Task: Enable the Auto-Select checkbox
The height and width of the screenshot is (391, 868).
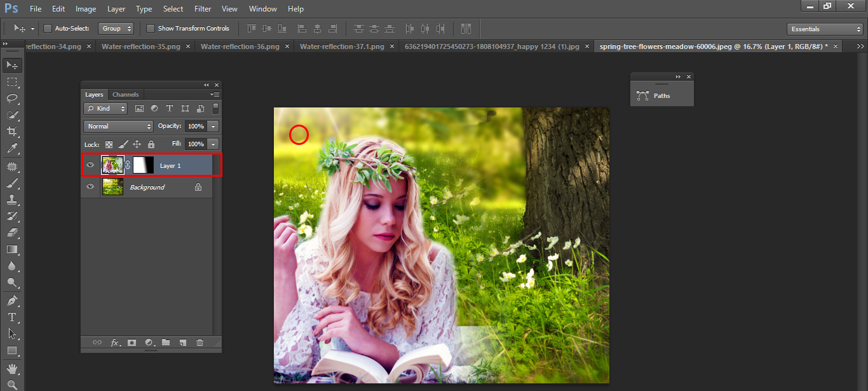Action: 48,28
